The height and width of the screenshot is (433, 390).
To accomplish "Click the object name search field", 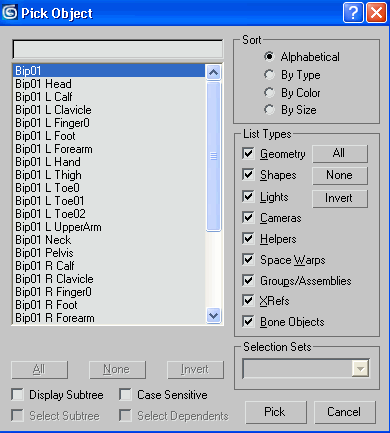I will point(117,50).
